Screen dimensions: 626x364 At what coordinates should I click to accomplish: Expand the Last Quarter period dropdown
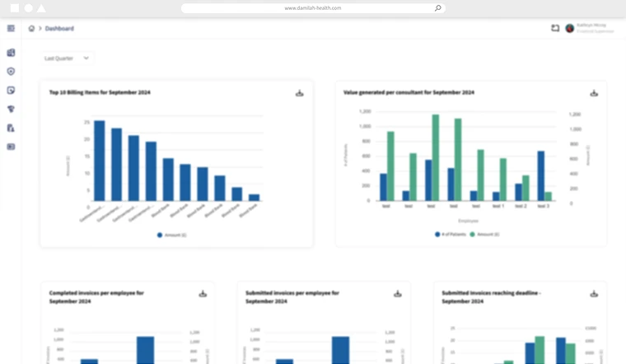pos(68,58)
